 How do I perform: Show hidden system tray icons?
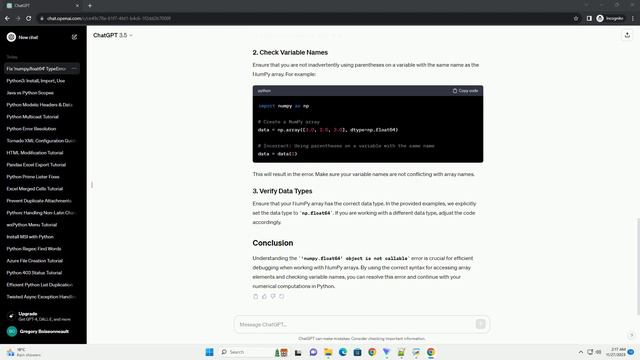(580, 352)
